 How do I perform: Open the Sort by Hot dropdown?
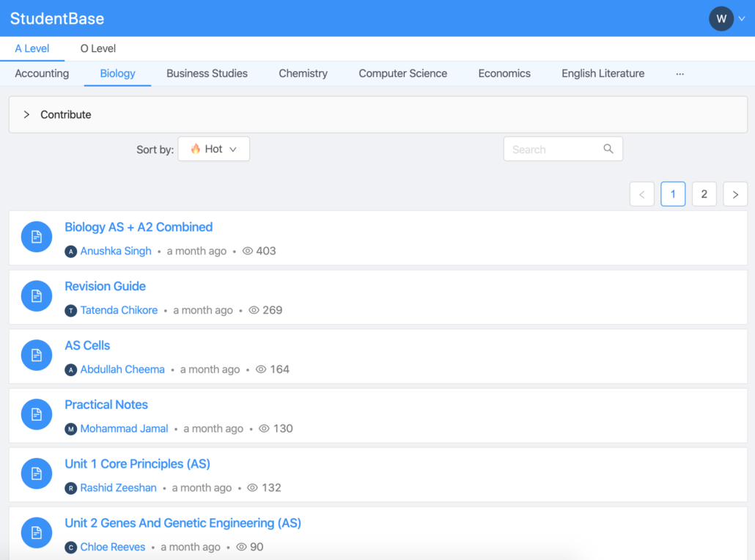tap(214, 149)
